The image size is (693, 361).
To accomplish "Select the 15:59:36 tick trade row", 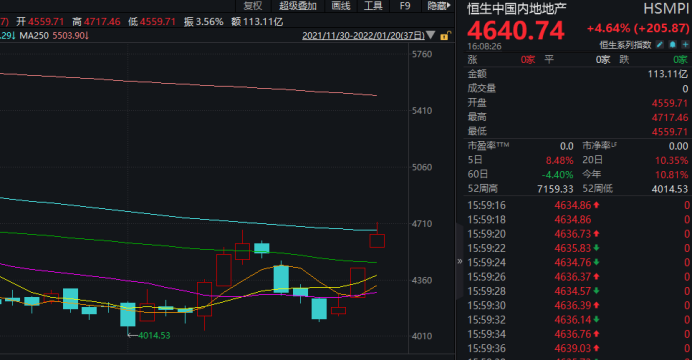I will (x=579, y=348).
